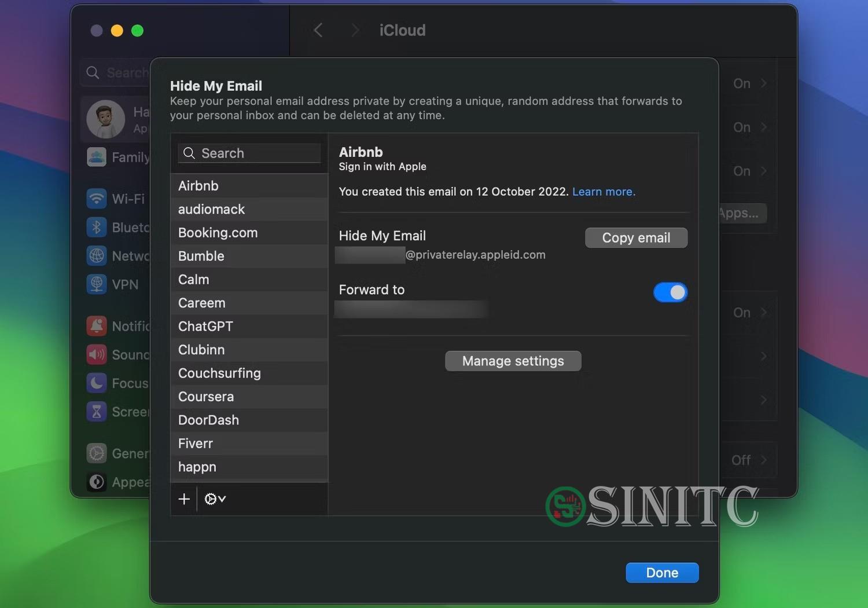The width and height of the screenshot is (868, 608).
Task: Select Coursera in the email list
Action: click(249, 397)
